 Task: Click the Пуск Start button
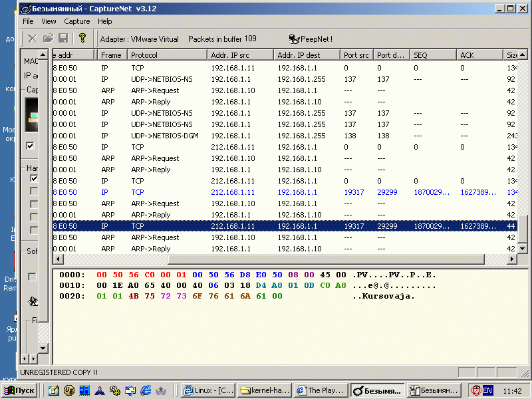(x=19, y=390)
